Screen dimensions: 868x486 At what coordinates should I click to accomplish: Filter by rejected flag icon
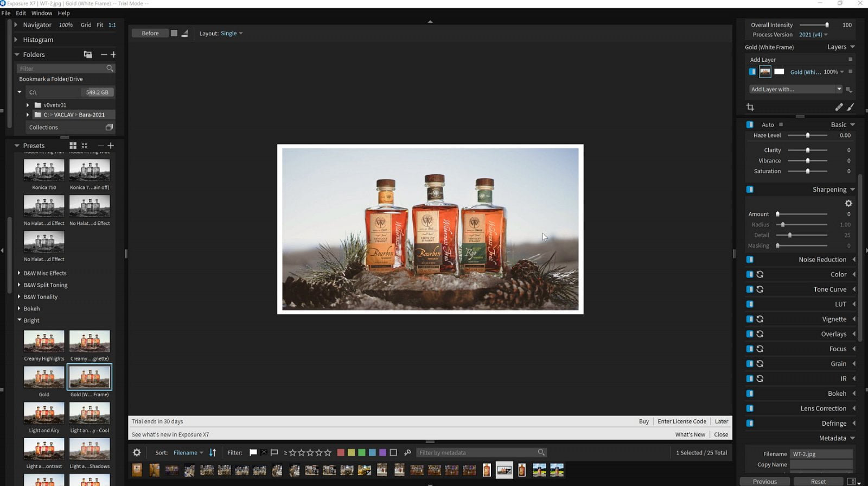click(264, 452)
